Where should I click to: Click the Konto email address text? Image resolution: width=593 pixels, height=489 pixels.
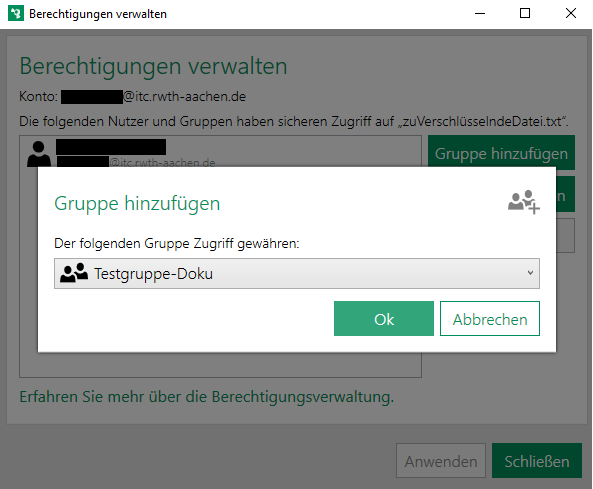pyautogui.click(x=153, y=97)
